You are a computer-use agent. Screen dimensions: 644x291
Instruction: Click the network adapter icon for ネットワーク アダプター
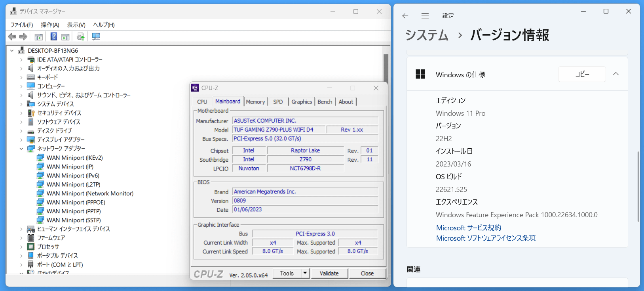pos(31,149)
